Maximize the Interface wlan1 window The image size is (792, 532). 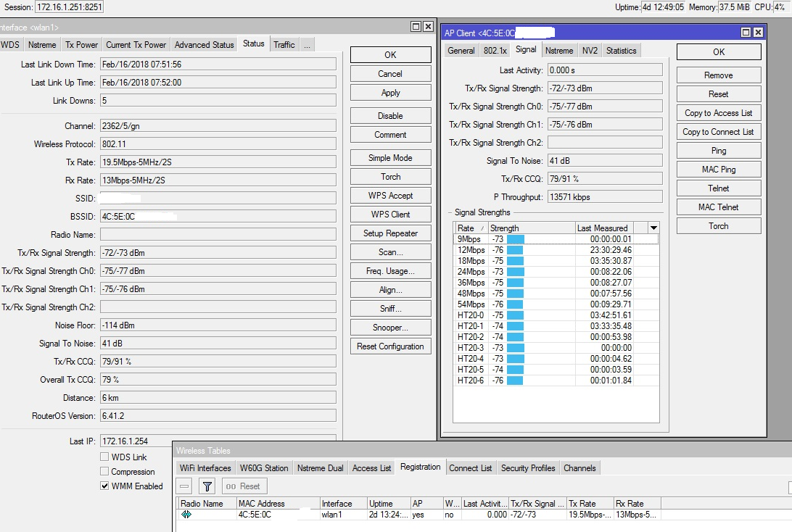(x=416, y=27)
